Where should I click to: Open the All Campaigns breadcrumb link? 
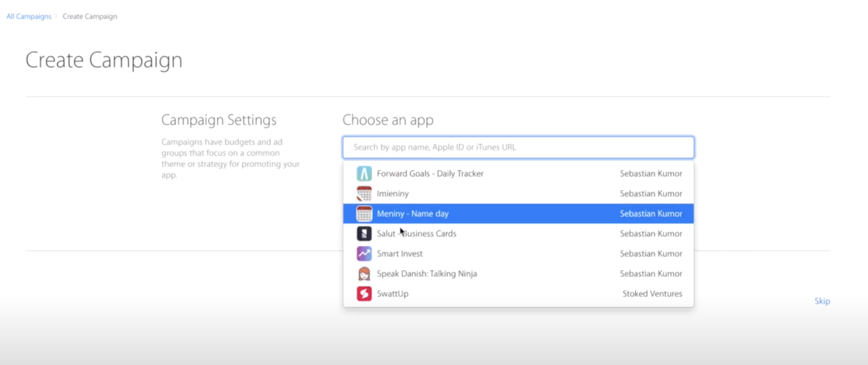(29, 16)
